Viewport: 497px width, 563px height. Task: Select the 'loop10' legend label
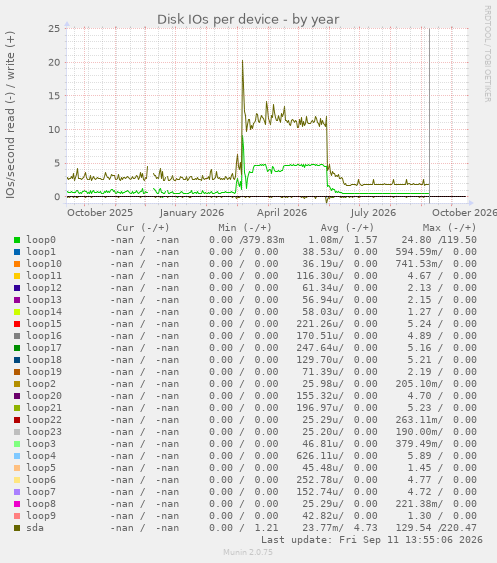44,264
